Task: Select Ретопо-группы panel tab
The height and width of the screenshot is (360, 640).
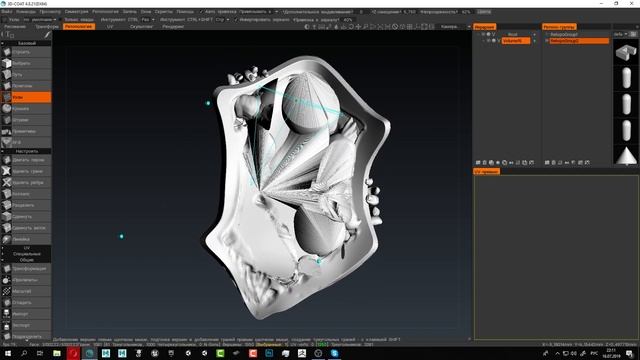Action: pos(559,27)
